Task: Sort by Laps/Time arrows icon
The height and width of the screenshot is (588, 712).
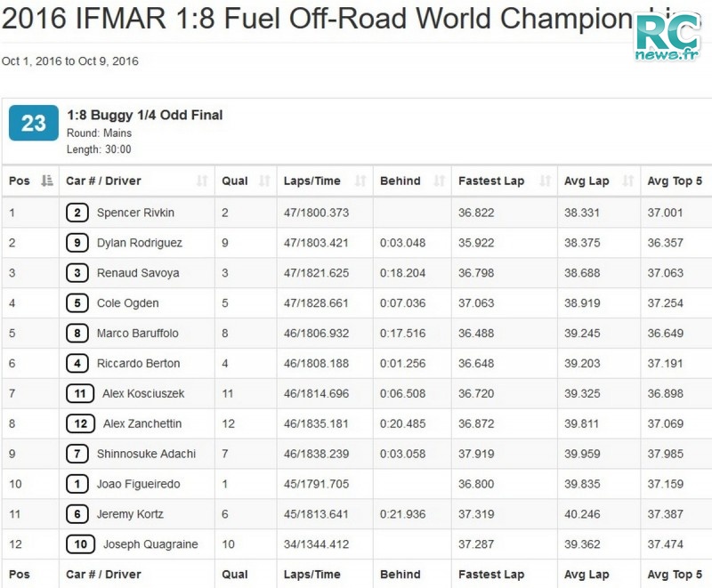Action: [360, 181]
